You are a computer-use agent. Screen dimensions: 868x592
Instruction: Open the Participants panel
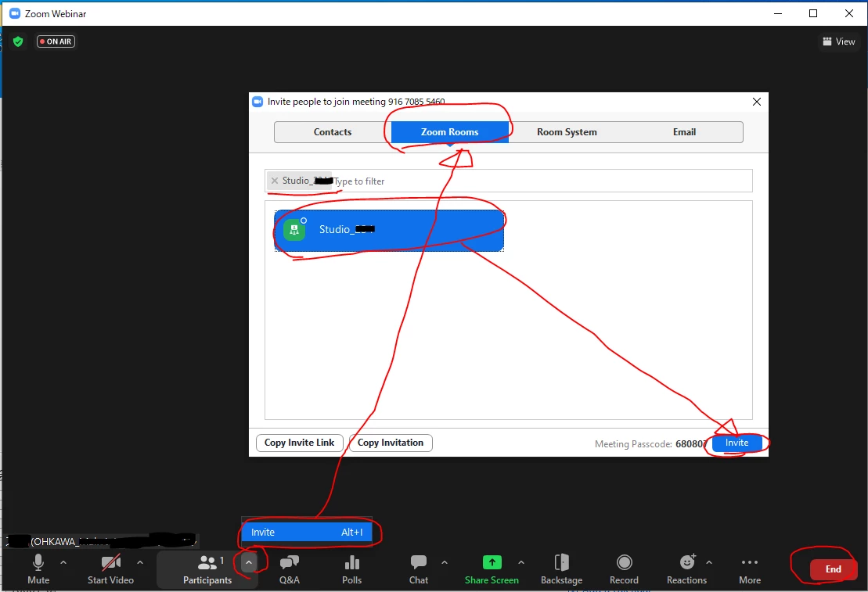207,569
